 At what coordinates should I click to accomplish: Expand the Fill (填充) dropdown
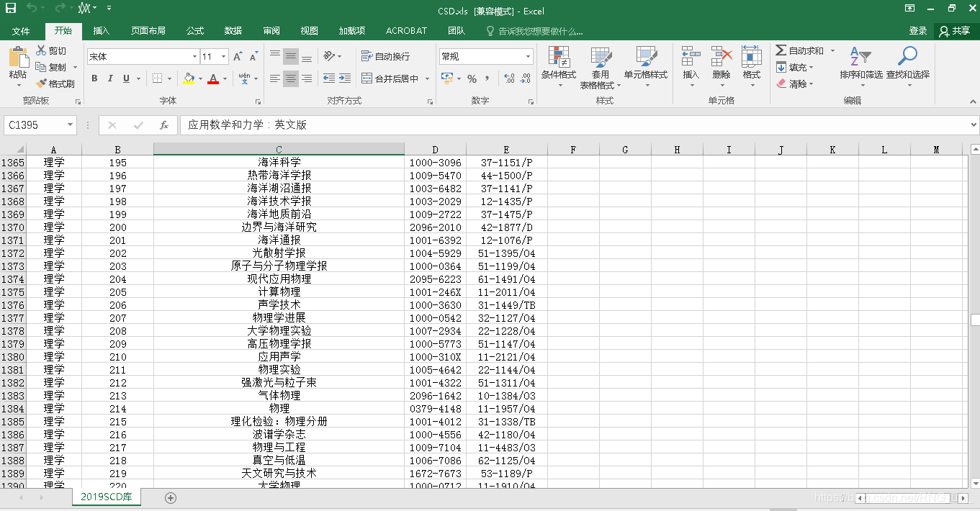click(x=812, y=67)
